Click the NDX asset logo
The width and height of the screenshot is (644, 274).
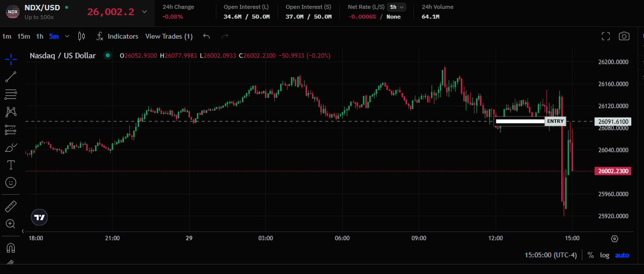tap(12, 12)
